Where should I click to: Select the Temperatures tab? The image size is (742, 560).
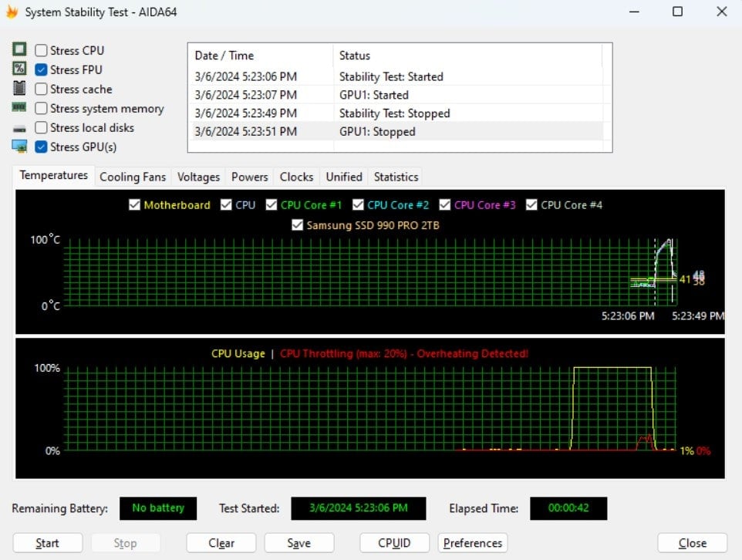[x=54, y=176]
